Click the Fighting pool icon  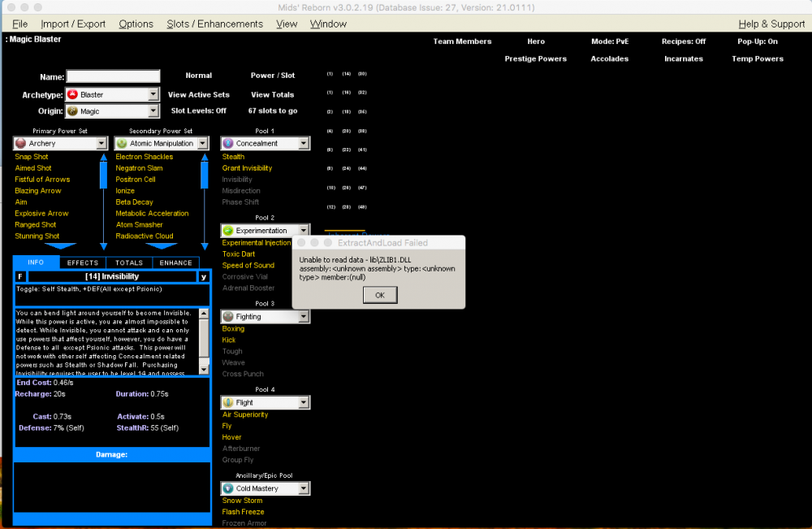coord(228,317)
